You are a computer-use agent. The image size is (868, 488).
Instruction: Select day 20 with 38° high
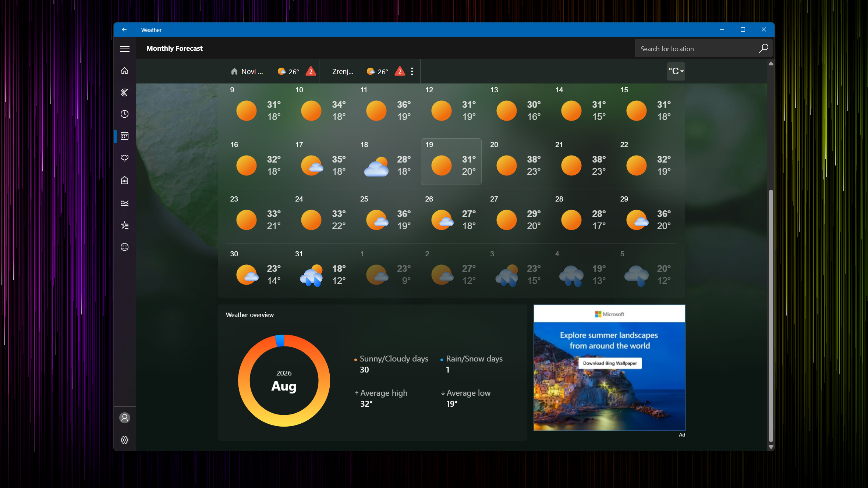pyautogui.click(x=516, y=161)
